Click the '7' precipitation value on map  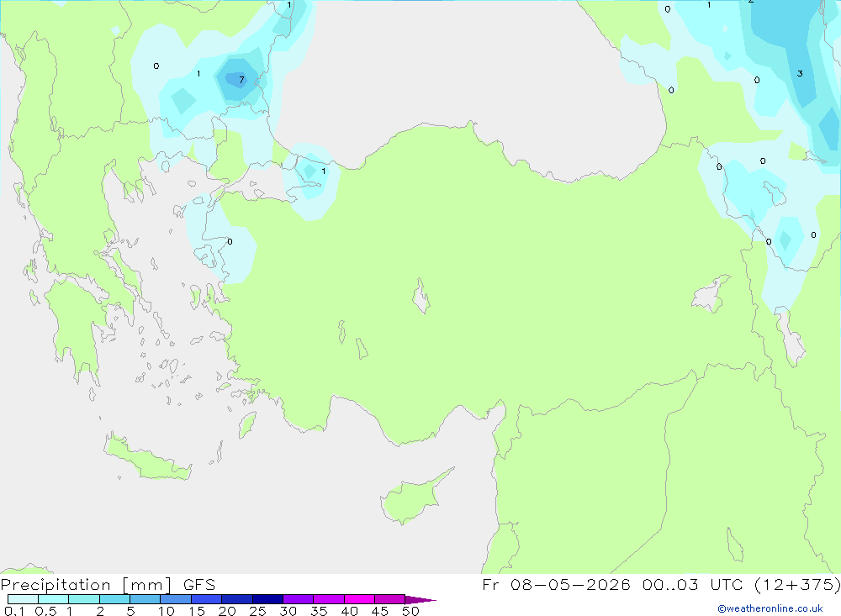(x=241, y=80)
